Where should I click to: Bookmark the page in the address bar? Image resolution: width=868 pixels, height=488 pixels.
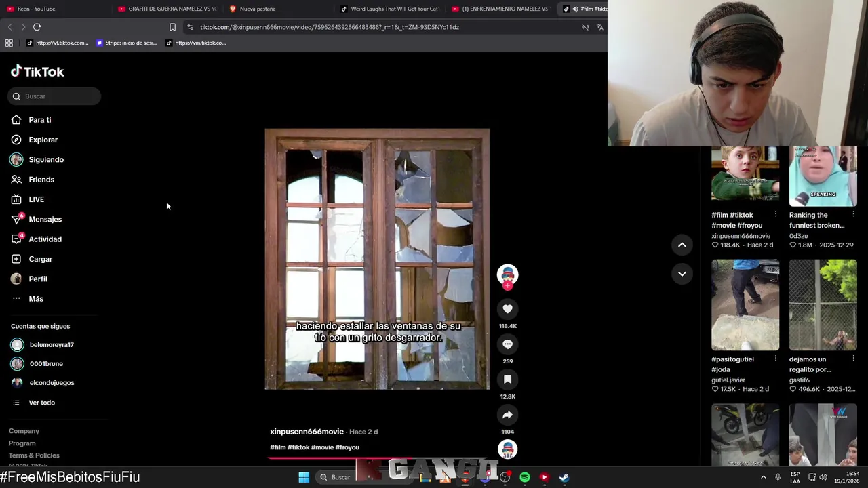[172, 27]
